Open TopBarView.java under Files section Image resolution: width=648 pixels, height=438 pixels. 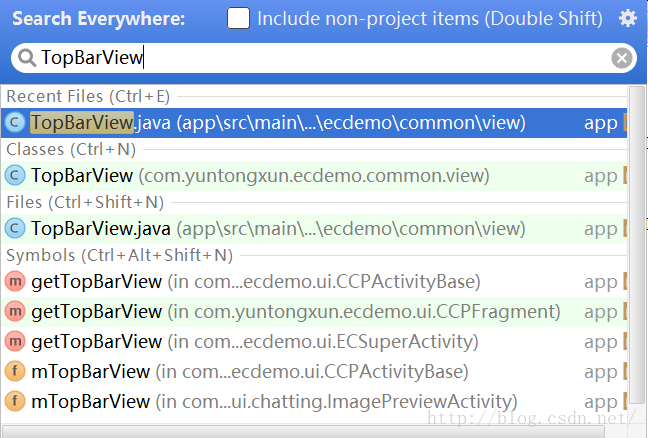pyautogui.click(x=314, y=229)
